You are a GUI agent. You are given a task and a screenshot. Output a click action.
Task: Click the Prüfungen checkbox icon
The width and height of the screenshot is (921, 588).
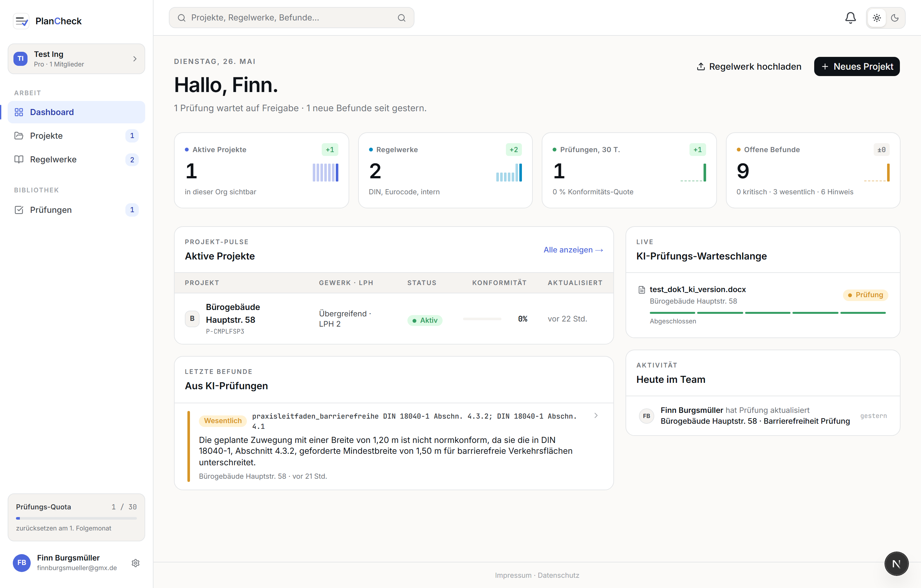[19, 210]
